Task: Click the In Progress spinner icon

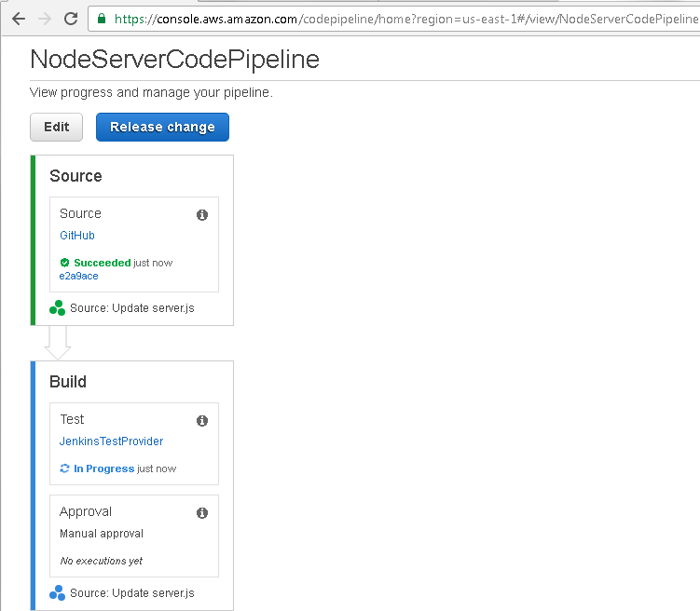Action: pos(64,468)
